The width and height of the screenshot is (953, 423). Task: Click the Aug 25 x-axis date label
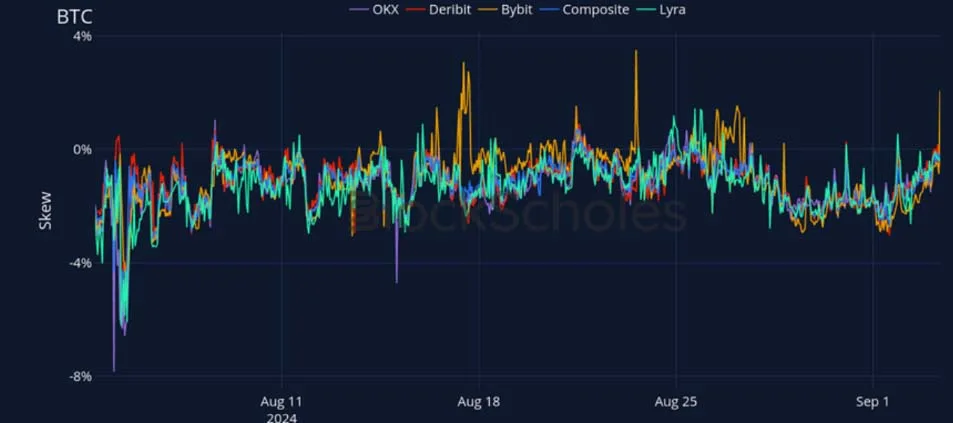tap(676, 402)
